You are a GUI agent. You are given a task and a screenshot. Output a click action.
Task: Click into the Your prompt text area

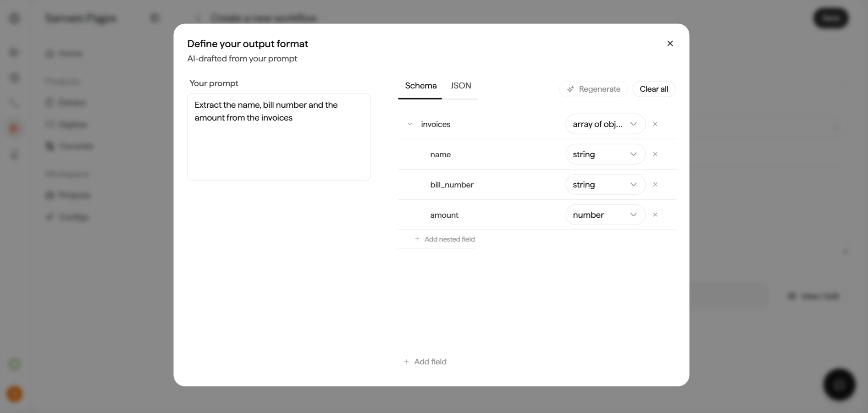[x=279, y=137]
